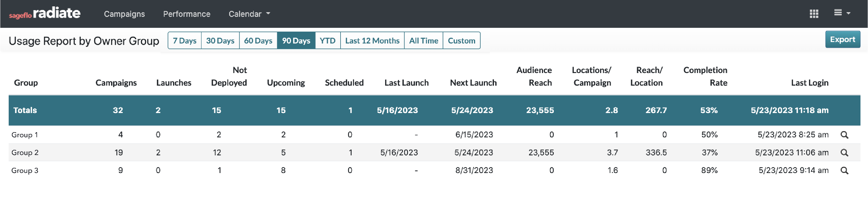Screen dimensions: 868x211
Task: Go to the Performance page
Action: (x=187, y=14)
